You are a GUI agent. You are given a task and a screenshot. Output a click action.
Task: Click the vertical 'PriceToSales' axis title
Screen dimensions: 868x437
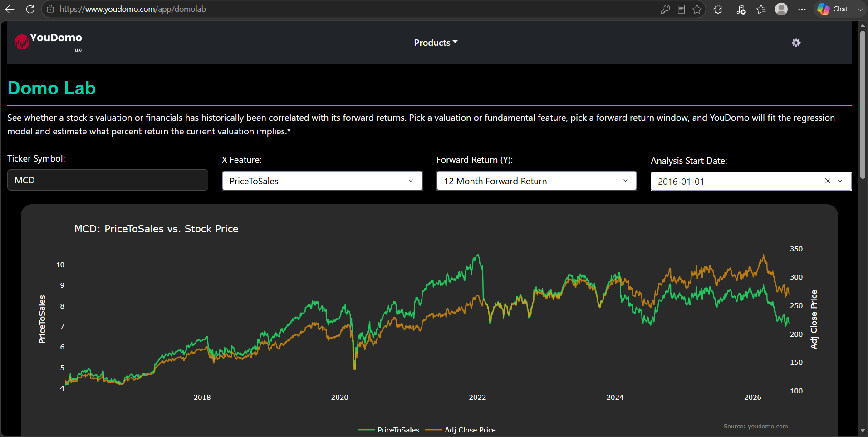coord(42,319)
